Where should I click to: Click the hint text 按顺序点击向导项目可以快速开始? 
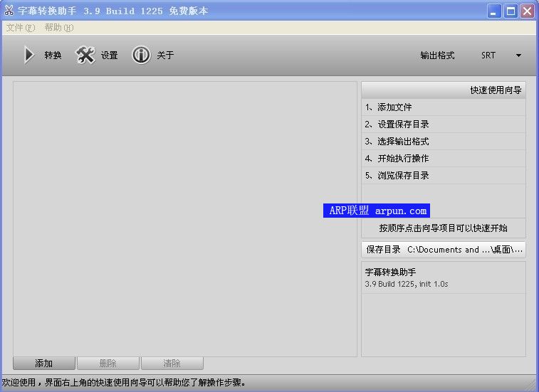(x=443, y=228)
